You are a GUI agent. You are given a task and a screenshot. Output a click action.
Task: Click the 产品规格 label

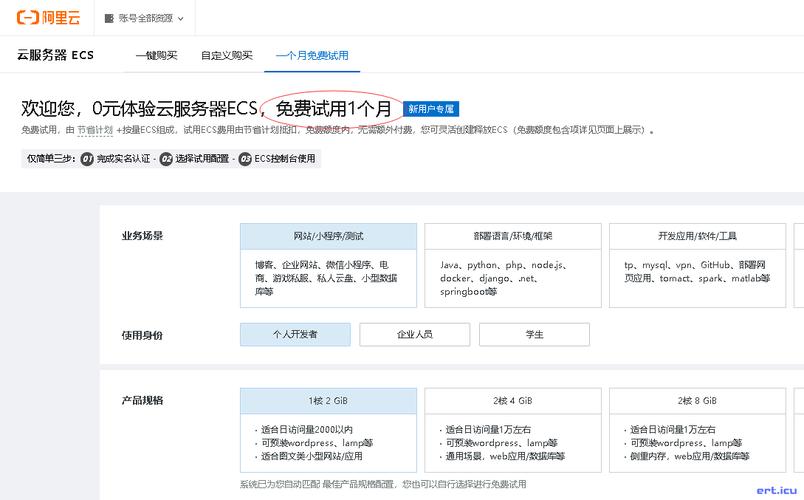point(142,401)
